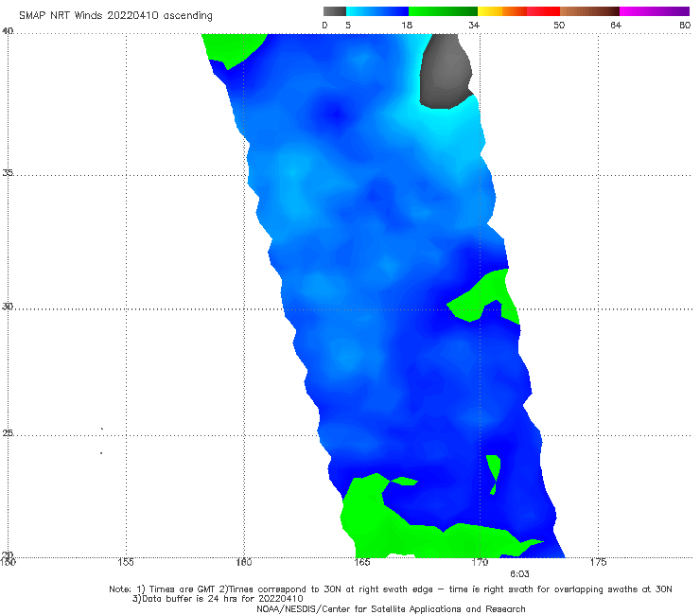Click the green wind patch at the swath's top-left corner

tap(232, 48)
